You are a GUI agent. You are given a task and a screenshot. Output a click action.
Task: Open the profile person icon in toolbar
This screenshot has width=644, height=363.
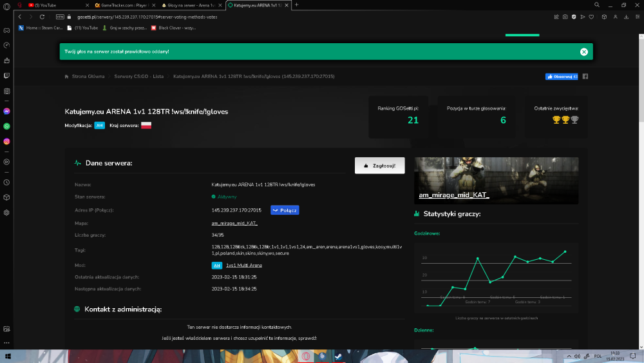615,17
